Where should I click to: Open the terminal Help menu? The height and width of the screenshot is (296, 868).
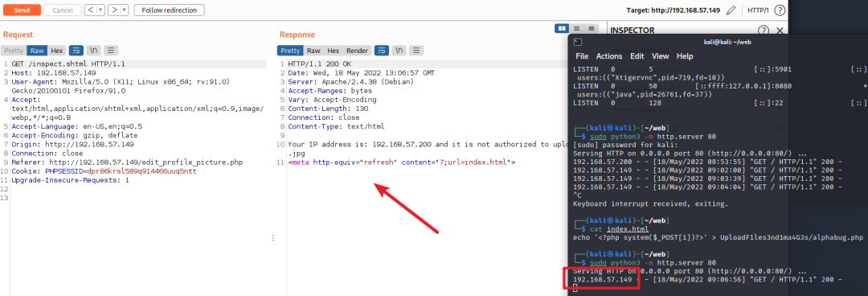click(x=685, y=56)
